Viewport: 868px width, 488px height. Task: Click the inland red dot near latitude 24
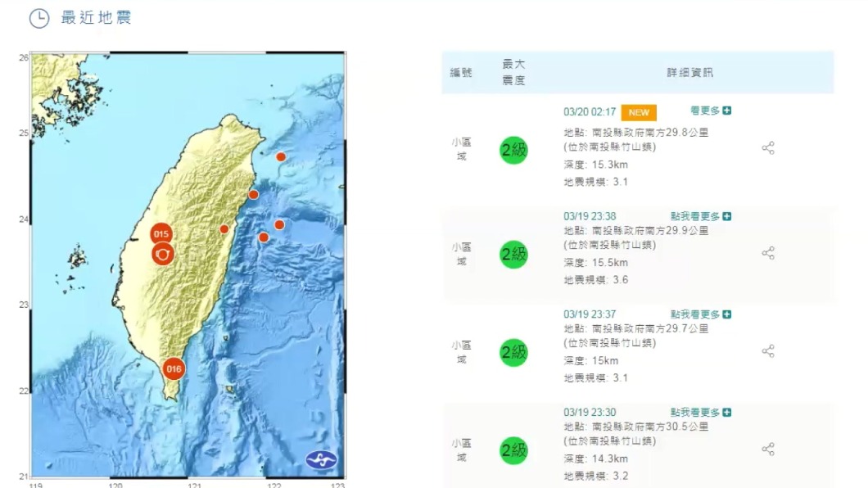224,229
